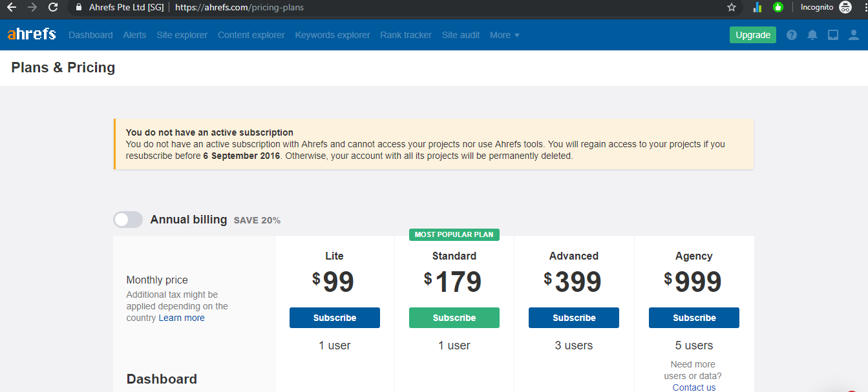Go to the Ahrefs logo home
Viewport: 868px width, 392px height.
point(32,34)
